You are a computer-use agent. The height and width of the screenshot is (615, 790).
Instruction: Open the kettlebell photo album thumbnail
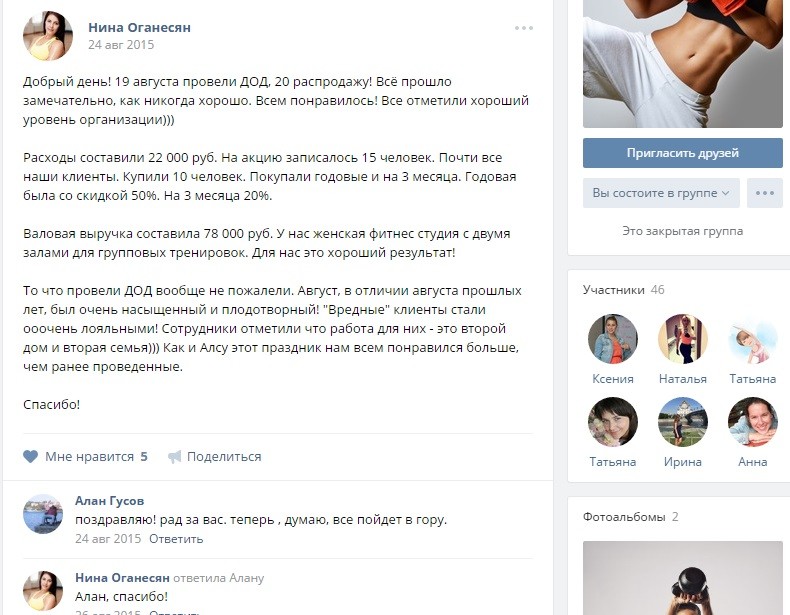pos(683,578)
